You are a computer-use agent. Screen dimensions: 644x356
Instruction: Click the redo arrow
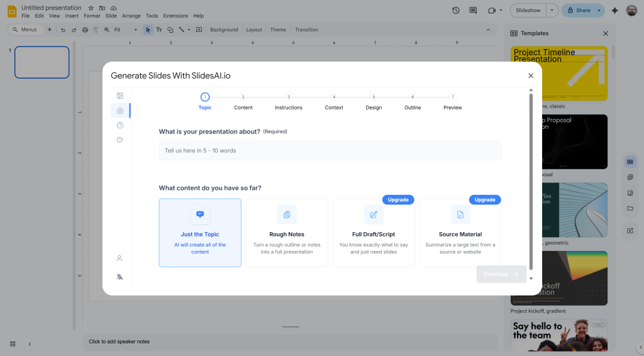point(74,30)
